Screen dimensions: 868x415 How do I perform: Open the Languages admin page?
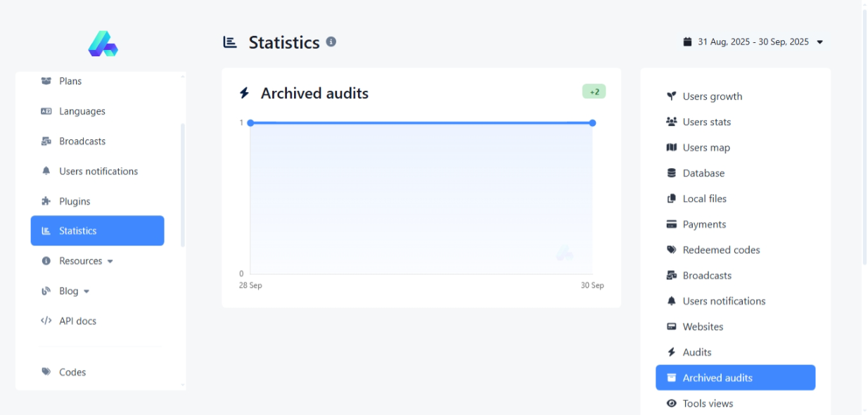(82, 111)
